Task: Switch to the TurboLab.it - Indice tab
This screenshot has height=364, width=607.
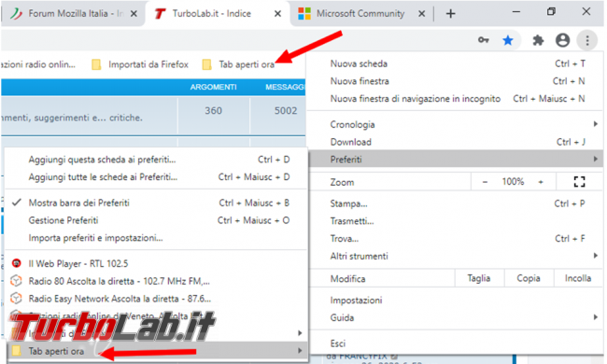Action: pyautogui.click(x=217, y=14)
